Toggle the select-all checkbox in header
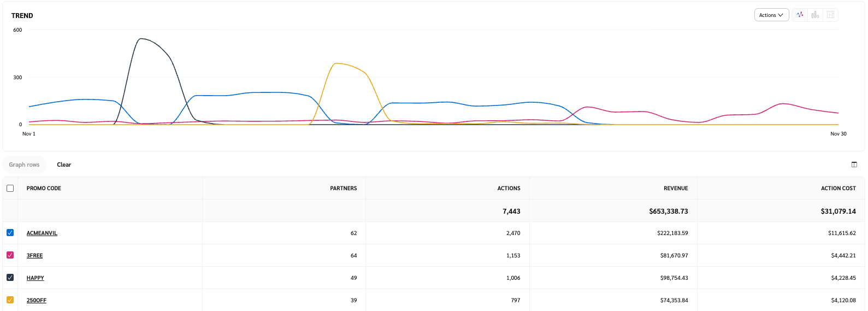This screenshot has width=868, height=311. pyautogui.click(x=10, y=188)
